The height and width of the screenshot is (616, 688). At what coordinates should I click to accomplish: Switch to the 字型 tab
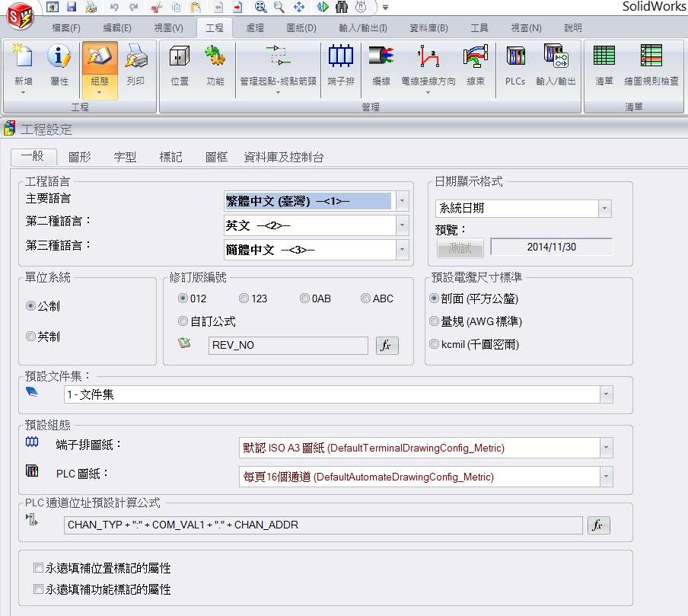(x=125, y=157)
